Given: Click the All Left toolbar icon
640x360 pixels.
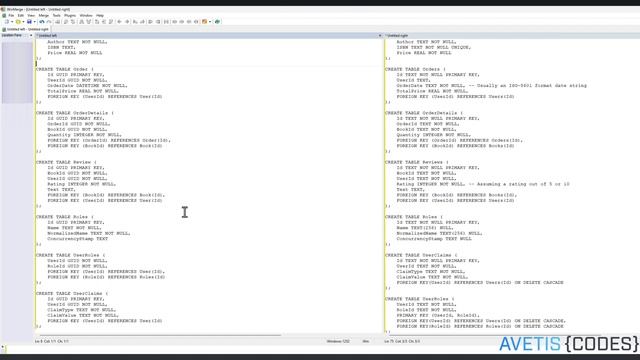Looking at the screenshot, I should [158, 22].
